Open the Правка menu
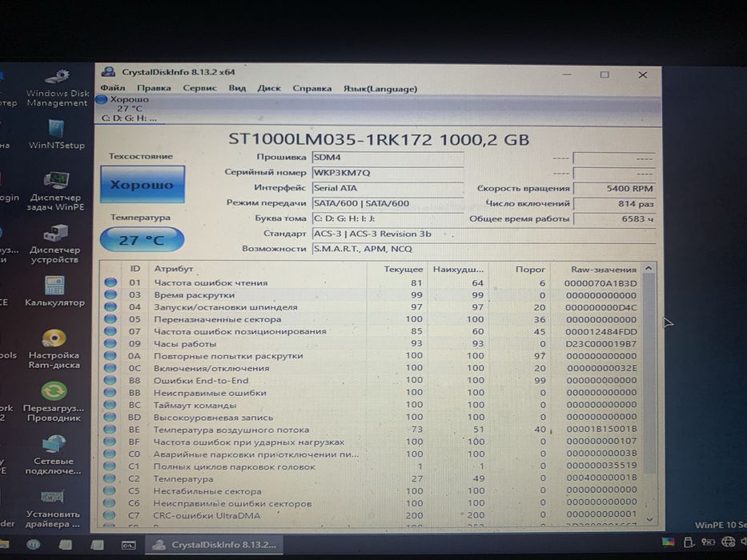 pos(154,88)
